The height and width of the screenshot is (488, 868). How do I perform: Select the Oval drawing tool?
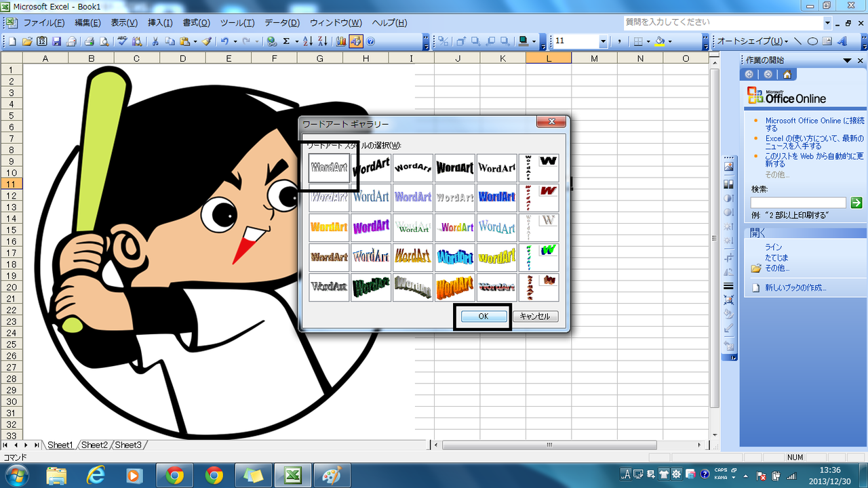(812, 41)
